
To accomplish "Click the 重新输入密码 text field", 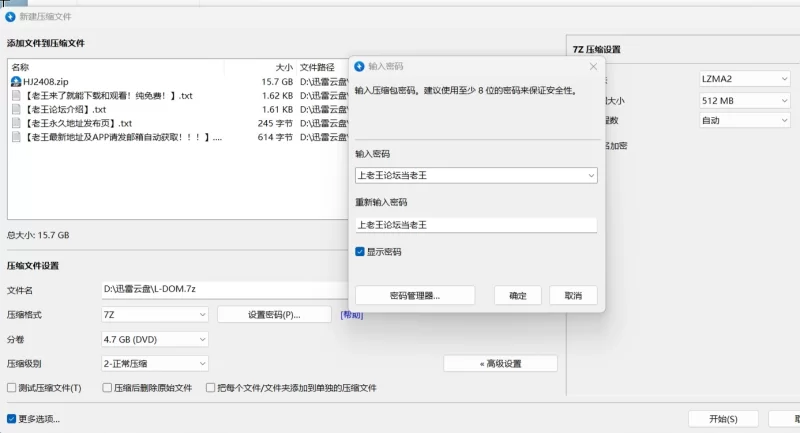I will coord(476,226).
